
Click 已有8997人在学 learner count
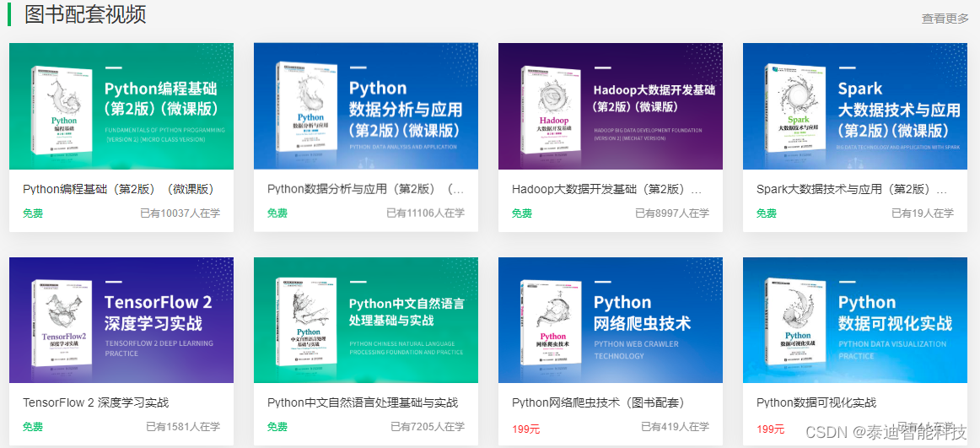(x=672, y=213)
